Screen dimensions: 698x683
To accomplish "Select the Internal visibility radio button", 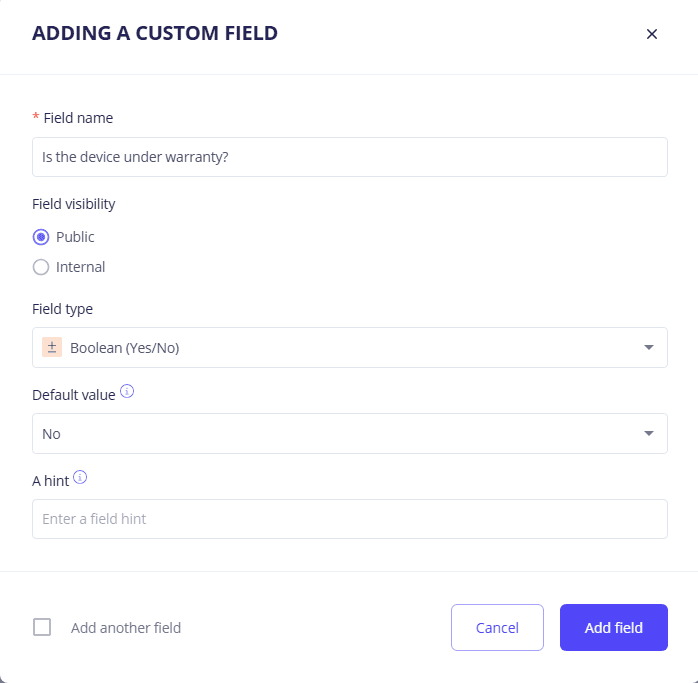I will pos(41,267).
